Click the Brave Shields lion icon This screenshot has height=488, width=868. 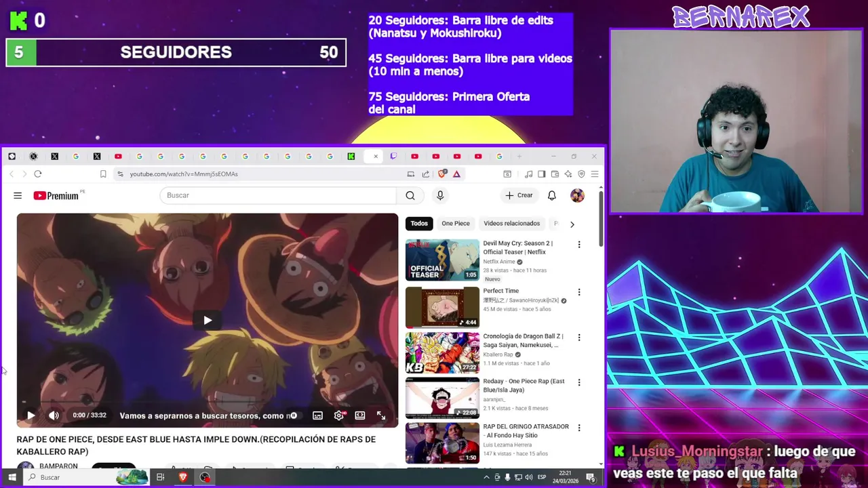(x=442, y=174)
